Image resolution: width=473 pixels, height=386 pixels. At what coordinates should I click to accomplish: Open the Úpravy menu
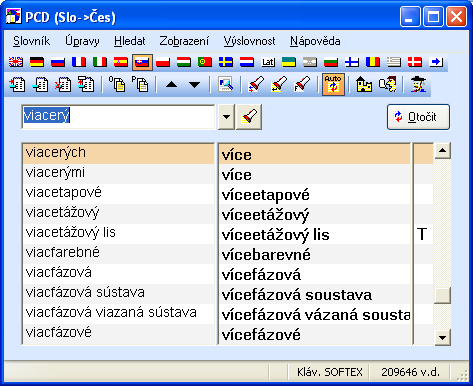82,41
